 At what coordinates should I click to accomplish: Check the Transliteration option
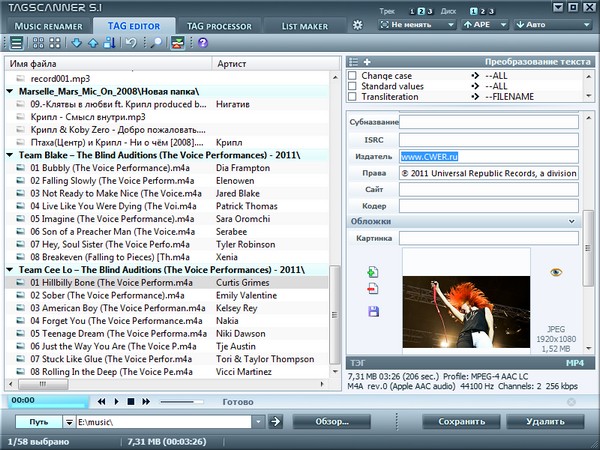[x=352, y=97]
